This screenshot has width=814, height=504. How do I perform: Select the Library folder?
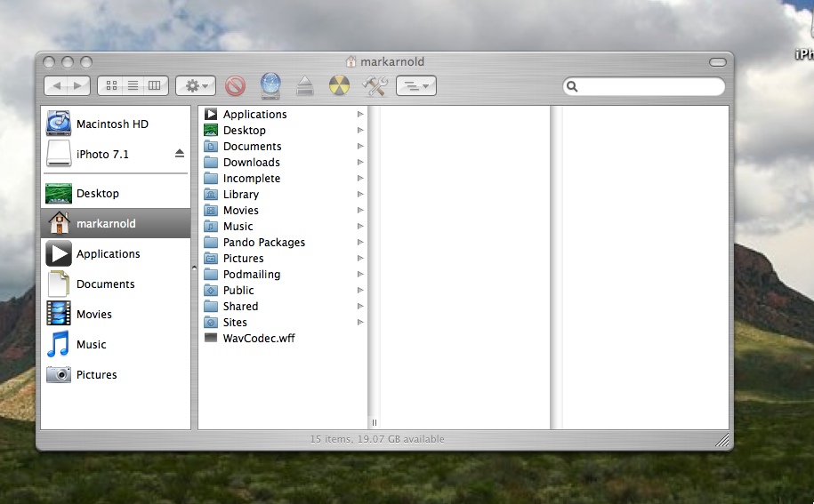[x=283, y=195]
